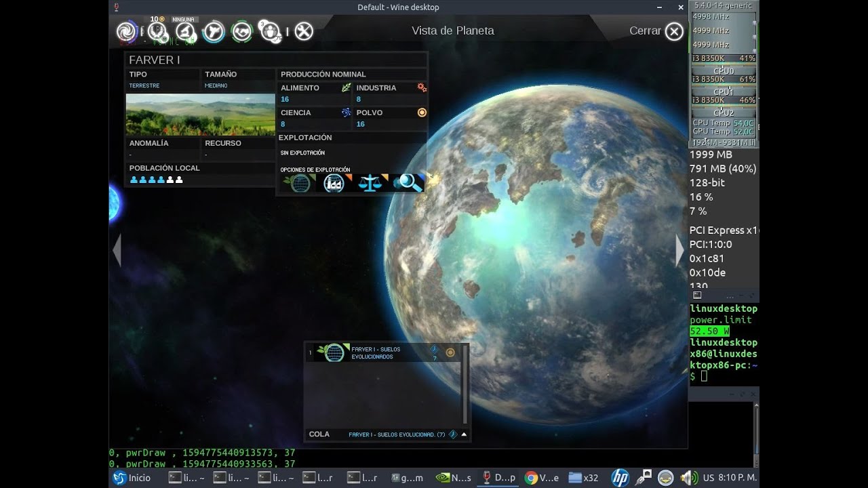This screenshot has height=488, width=868.
Task: Open the NVIDIA settings taskbar item
Action: click(452, 478)
